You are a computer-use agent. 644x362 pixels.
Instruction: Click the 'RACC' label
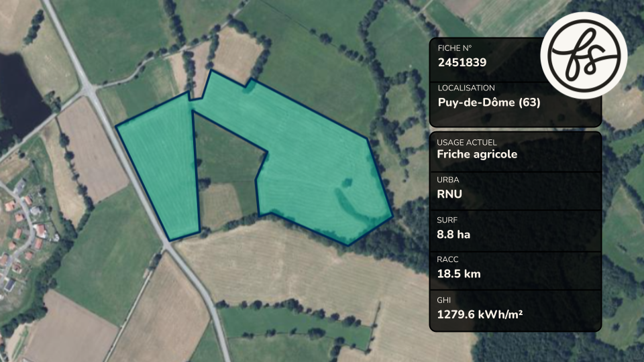[447, 259]
